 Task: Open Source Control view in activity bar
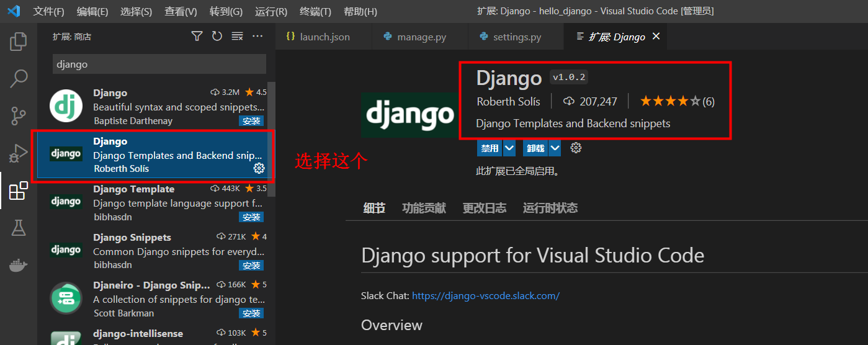point(19,116)
